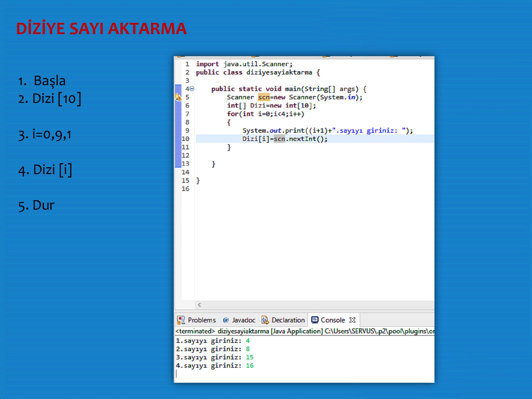The height and width of the screenshot is (399, 532).
Task: Click the Problems view icon
Action: pyautogui.click(x=181, y=320)
